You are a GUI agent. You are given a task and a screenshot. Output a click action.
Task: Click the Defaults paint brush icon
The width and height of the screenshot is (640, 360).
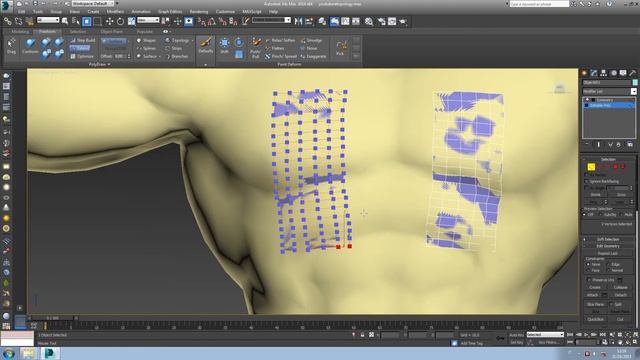click(206, 45)
